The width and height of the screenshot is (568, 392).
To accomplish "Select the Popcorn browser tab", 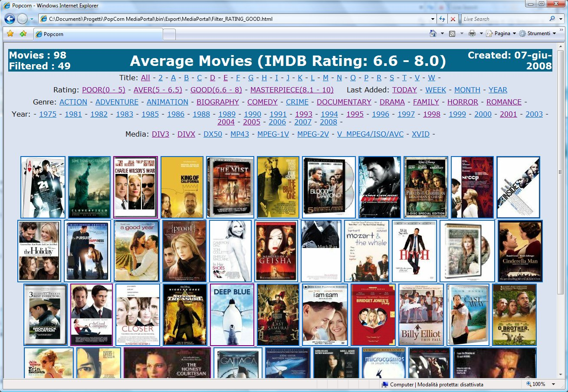I will [97, 34].
